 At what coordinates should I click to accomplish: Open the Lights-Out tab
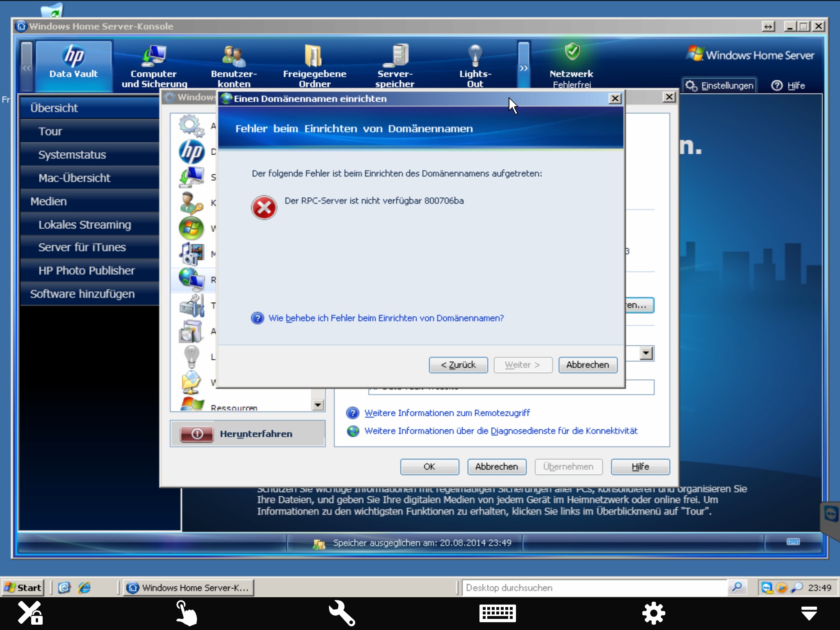point(475,66)
